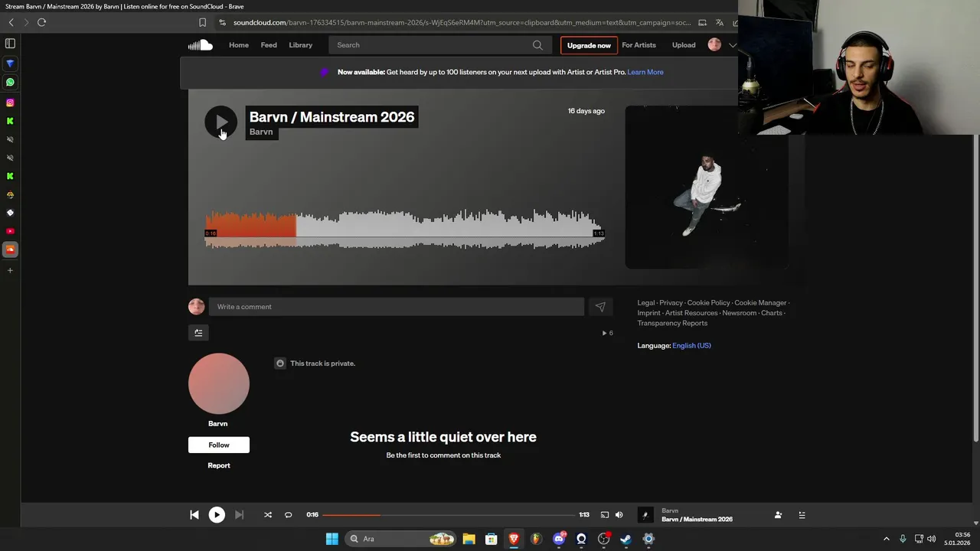The height and width of the screenshot is (551, 980).
Task: Open the Feed tab
Action: pos(269,45)
